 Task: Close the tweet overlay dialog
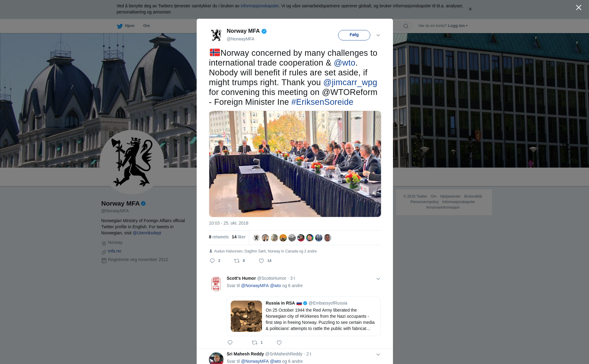(x=579, y=8)
